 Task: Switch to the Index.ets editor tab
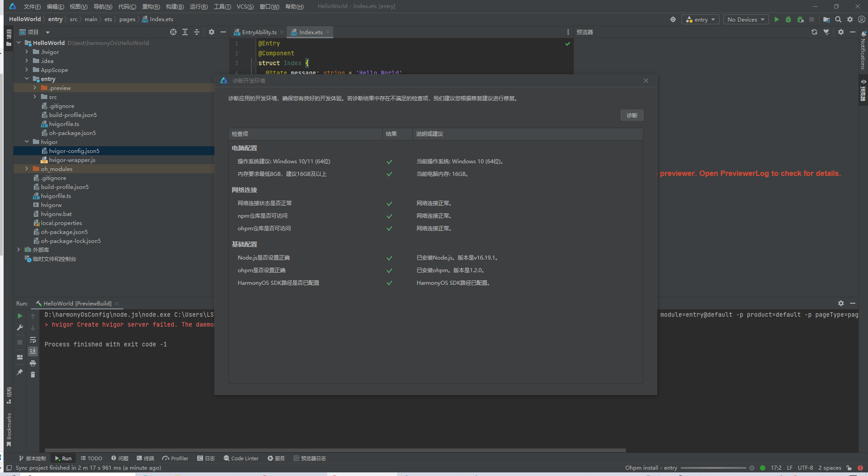[x=310, y=32]
